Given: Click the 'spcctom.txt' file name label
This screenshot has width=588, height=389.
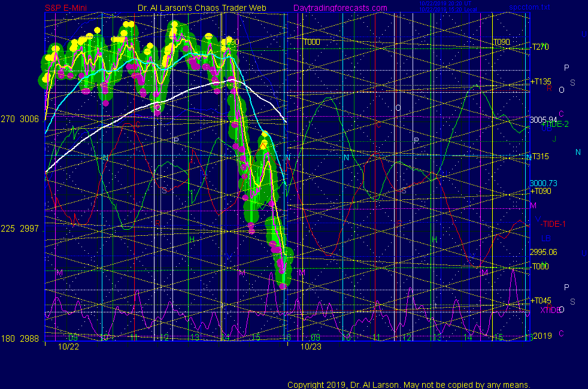Looking at the screenshot, I should point(529,7).
